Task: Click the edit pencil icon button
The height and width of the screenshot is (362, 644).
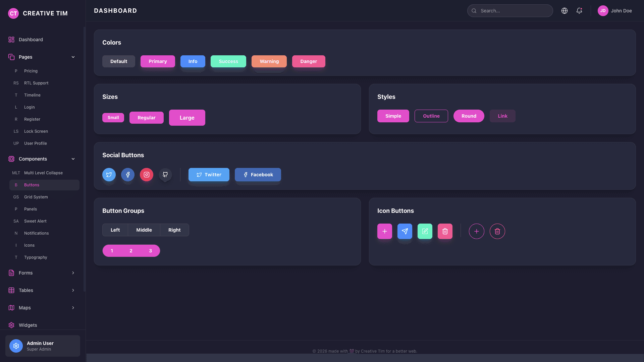Action: [425, 231]
